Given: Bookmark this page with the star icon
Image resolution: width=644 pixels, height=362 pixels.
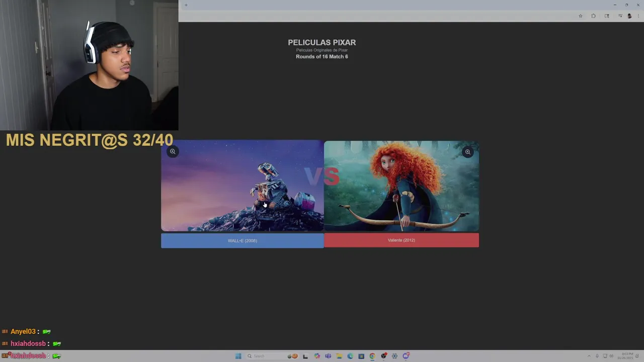Looking at the screenshot, I should [581, 16].
